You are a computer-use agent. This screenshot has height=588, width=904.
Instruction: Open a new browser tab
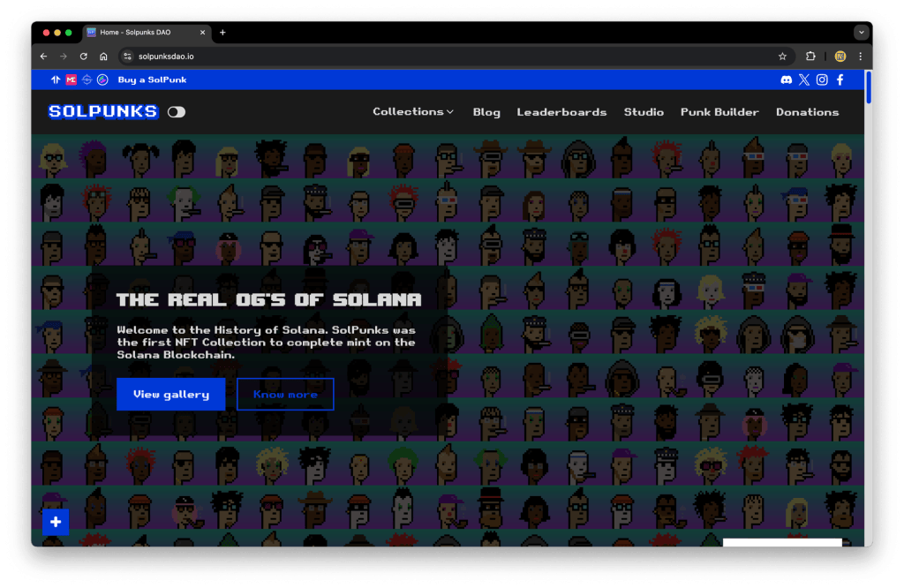(222, 33)
